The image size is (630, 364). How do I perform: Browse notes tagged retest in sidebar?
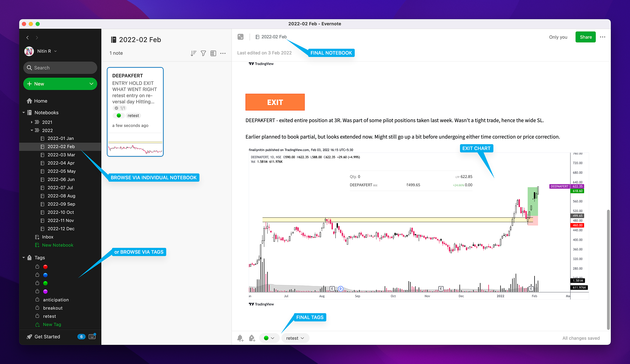[x=49, y=316]
